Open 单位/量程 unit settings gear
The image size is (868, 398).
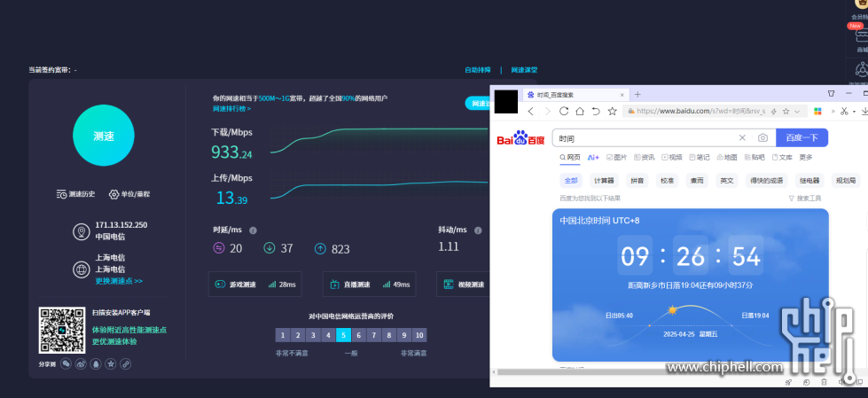click(129, 194)
